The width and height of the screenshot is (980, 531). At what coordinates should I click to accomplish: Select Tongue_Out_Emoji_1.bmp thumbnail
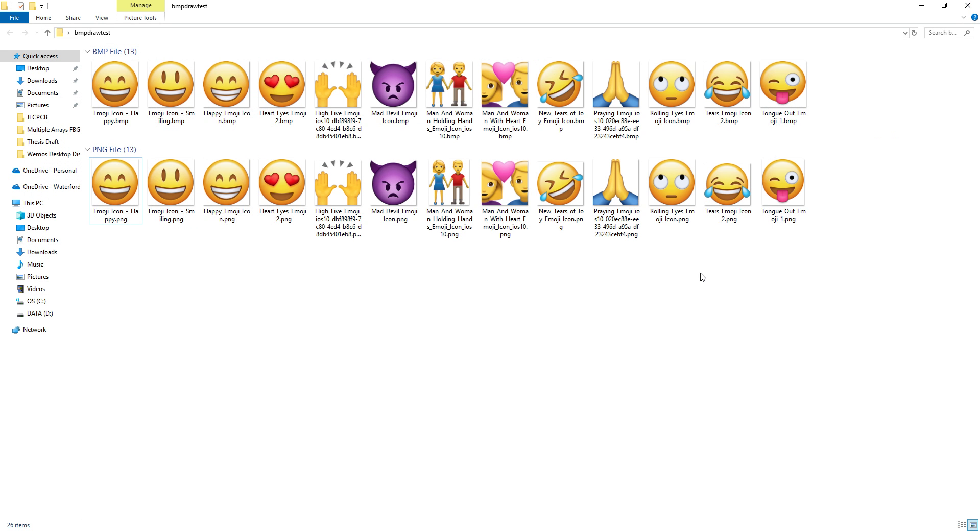pyautogui.click(x=783, y=84)
